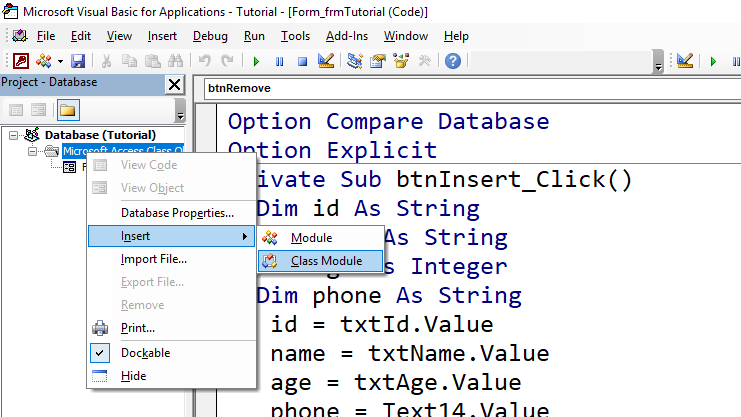Collapse the Database (Tutorial) tree node
Viewport: 741px width, 417px height.
pyautogui.click(x=14, y=135)
